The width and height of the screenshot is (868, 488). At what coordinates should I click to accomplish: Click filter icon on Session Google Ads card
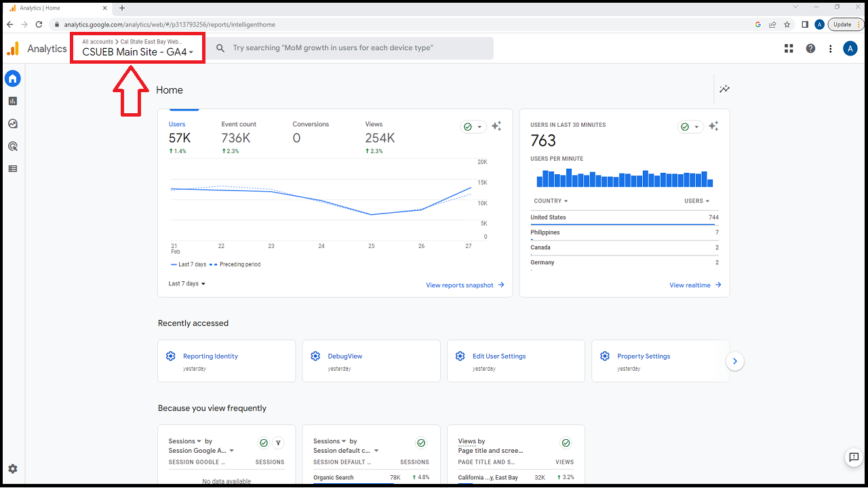(x=278, y=443)
